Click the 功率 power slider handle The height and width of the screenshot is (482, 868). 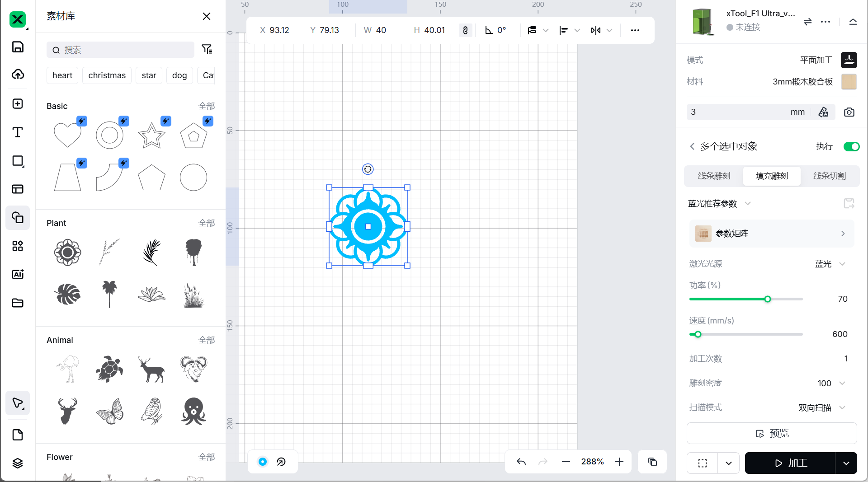[x=768, y=299]
